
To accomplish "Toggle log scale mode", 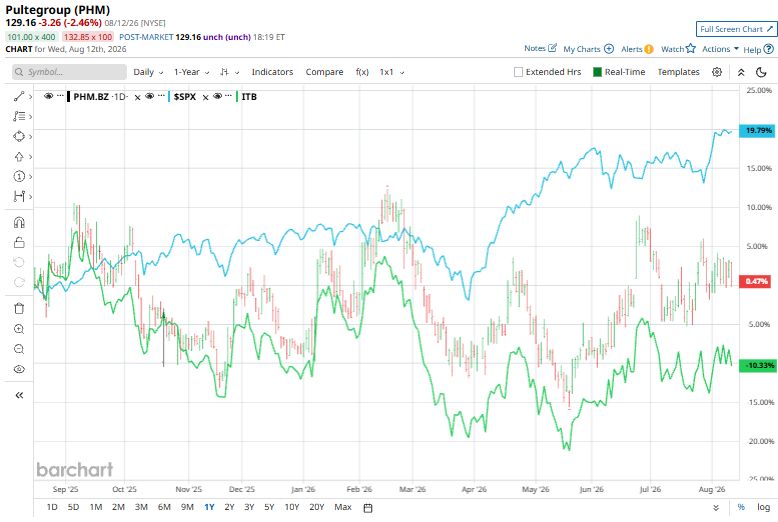I will [x=763, y=507].
